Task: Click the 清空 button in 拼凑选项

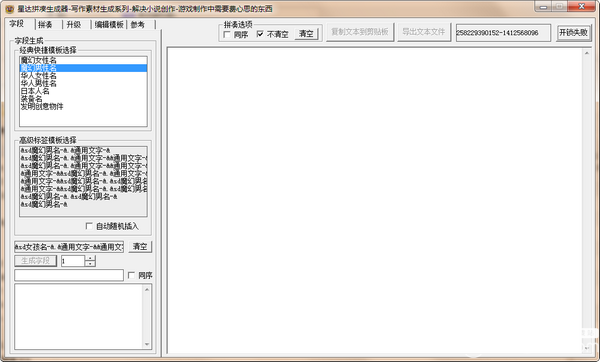Action: coord(306,34)
